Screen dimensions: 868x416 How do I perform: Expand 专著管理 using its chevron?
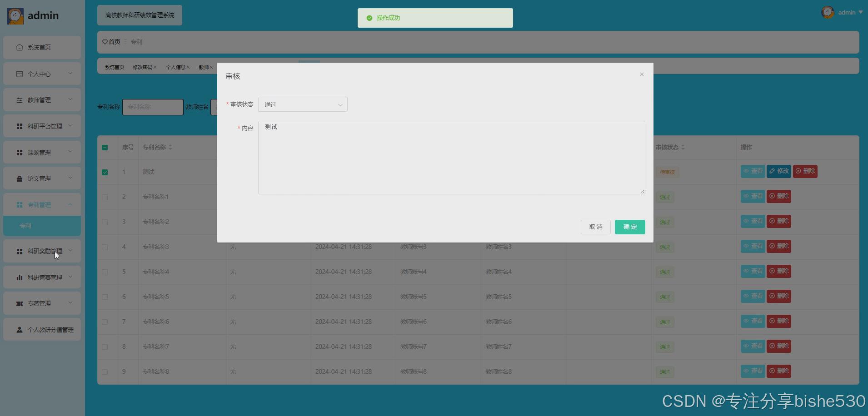pos(70,302)
